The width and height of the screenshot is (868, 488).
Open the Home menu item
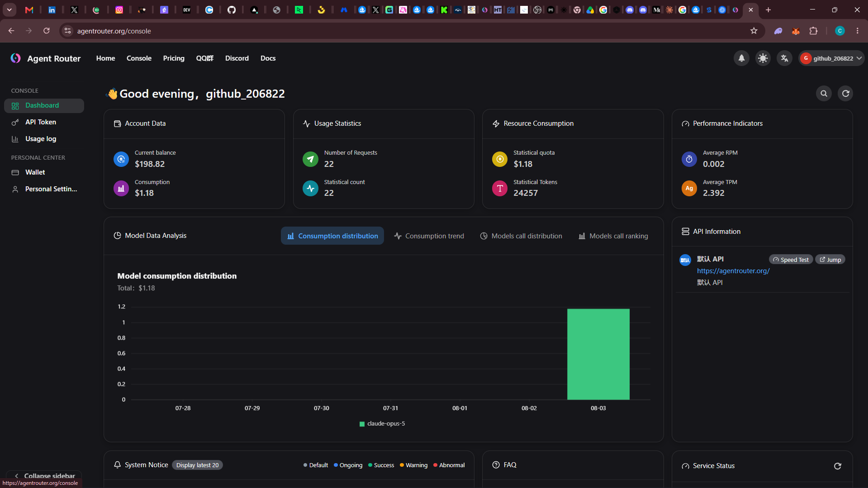(105, 58)
